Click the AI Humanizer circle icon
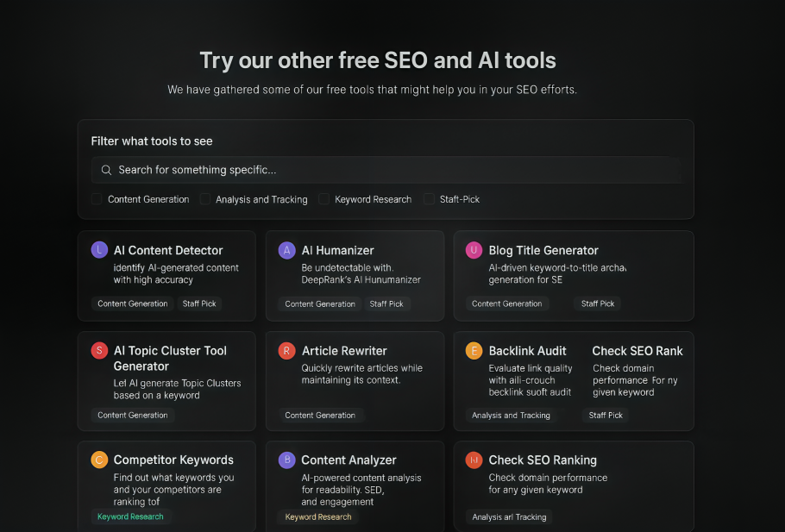 coord(287,250)
